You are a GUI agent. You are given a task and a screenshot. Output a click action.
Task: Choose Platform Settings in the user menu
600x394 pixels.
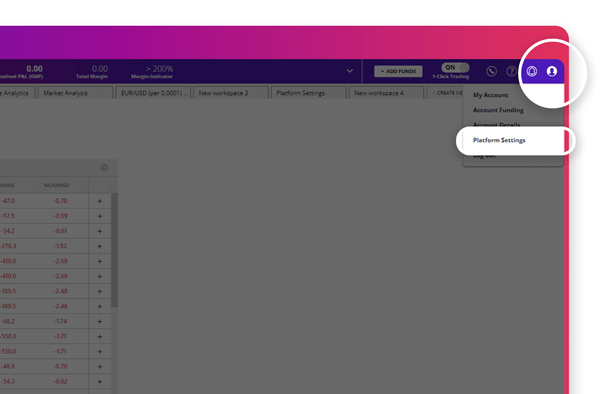point(499,140)
